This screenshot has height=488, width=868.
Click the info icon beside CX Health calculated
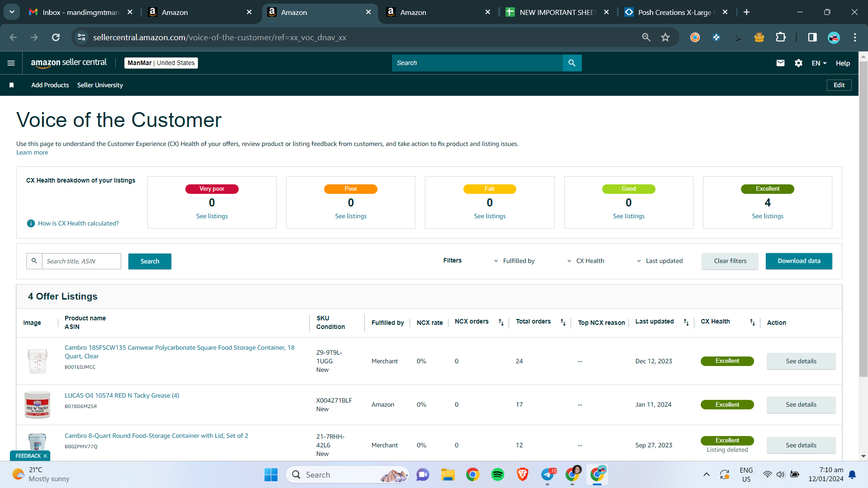click(31, 223)
